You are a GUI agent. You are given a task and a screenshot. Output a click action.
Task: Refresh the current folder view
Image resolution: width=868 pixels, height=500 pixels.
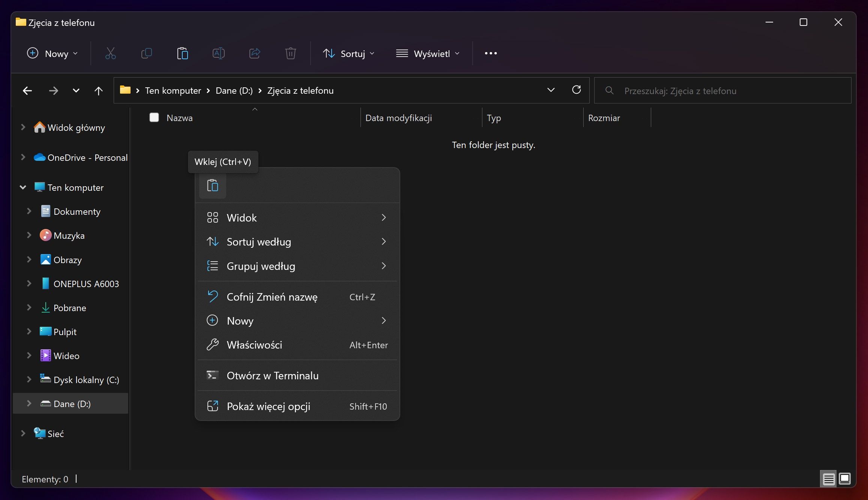click(x=577, y=90)
